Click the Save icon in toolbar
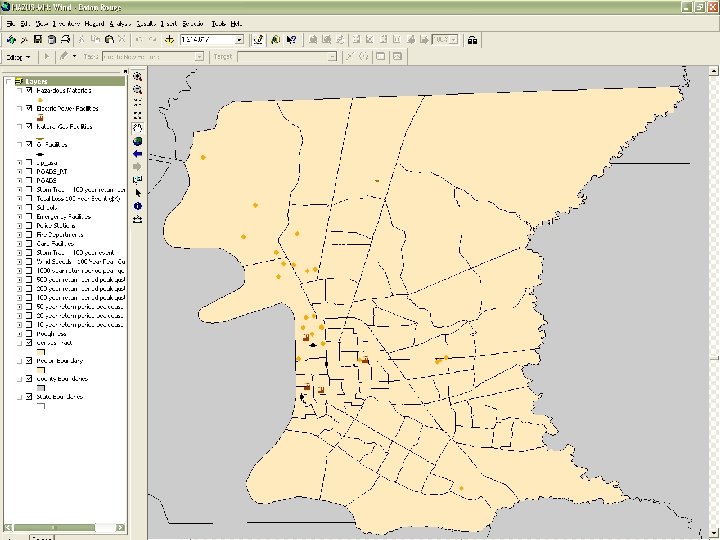The height and width of the screenshot is (540, 720). 37,40
